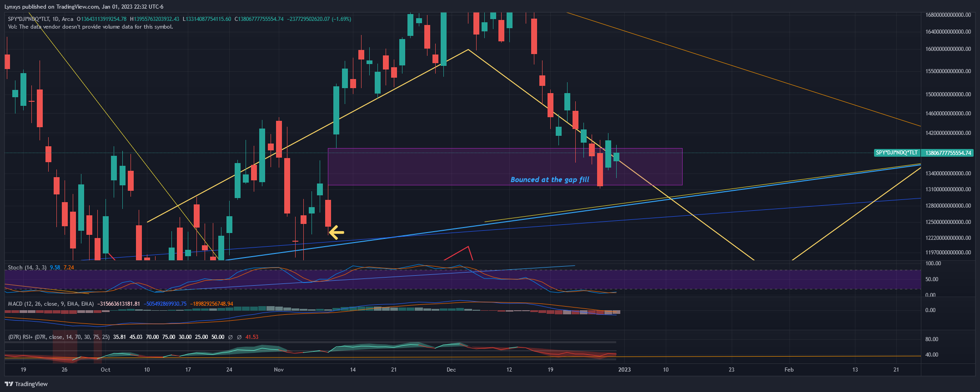Open the SPY*DJI*NDQ*TLT, 1D, Arca symbol legend
This screenshot has height=392, width=980.
[40, 19]
